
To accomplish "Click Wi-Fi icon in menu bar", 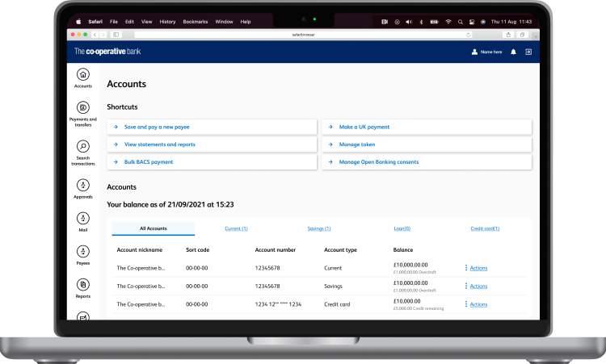I will [448, 22].
